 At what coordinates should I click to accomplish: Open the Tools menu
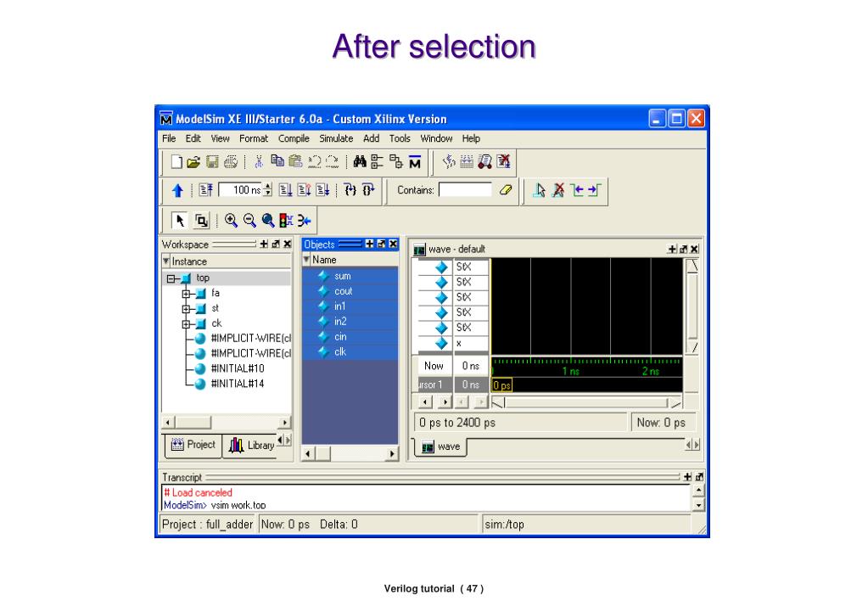tap(400, 138)
